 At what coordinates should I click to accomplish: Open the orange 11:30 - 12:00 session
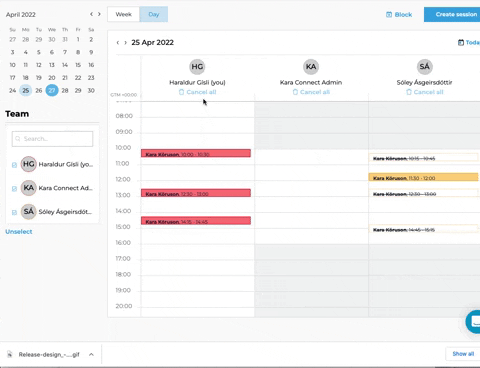[x=424, y=177]
